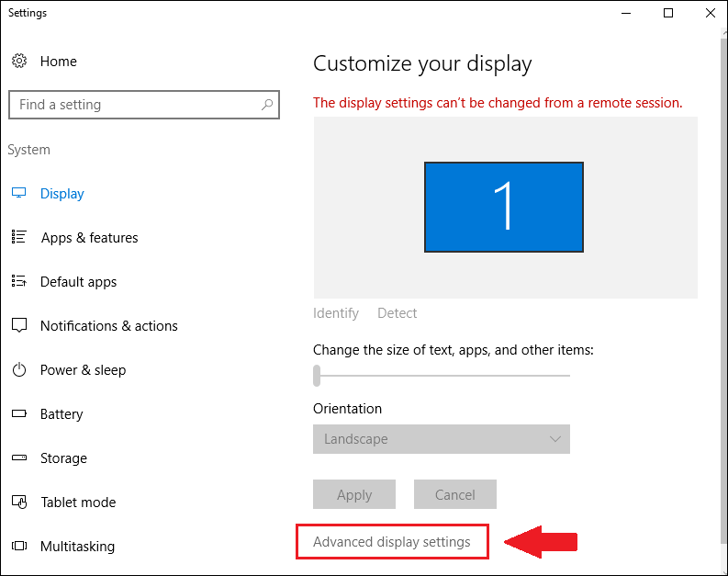
Task: Click the Display monitor icon
Action: (19, 194)
